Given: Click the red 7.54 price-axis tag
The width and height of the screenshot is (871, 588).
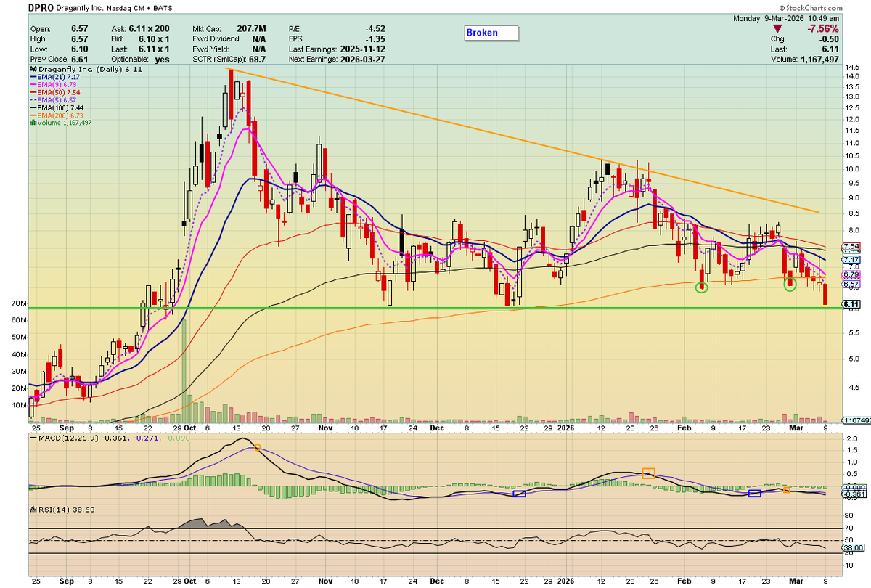Looking at the screenshot, I should point(851,248).
